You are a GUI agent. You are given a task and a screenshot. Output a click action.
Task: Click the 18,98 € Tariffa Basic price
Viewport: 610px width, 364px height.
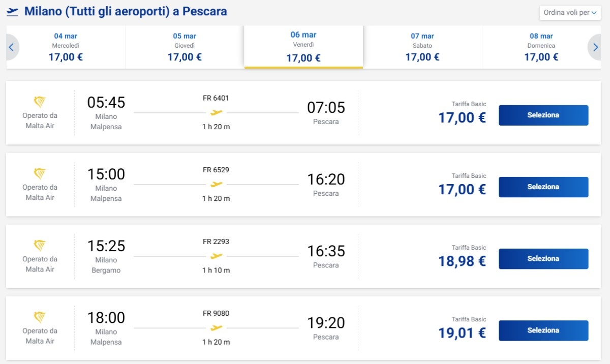click(x=462, y=261)
